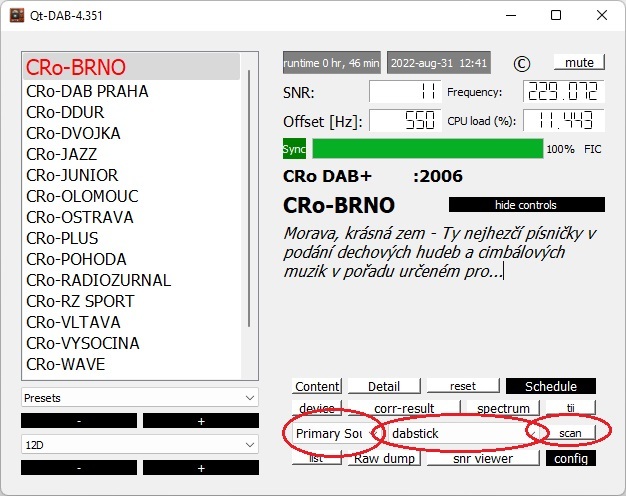Open the Schedule button
This screenshot has height=496, width=626.
pyautogui.click(x=551, y=386)
